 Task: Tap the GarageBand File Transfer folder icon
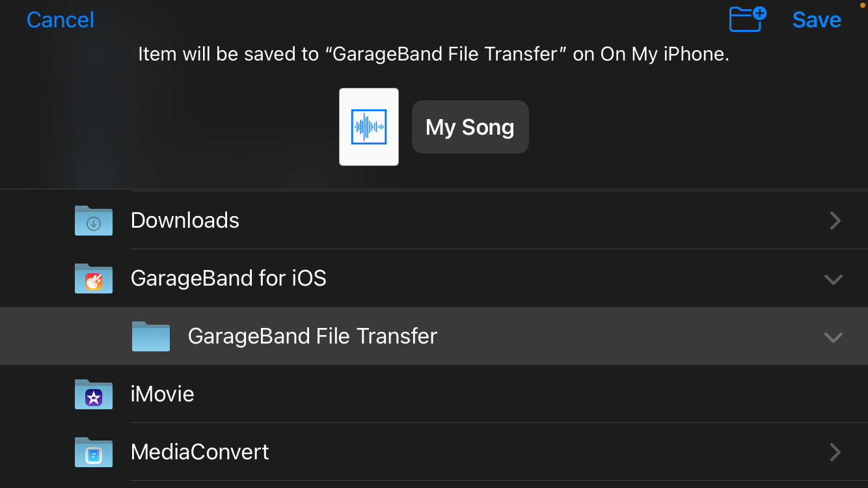pyautogui.click(x=150, y=336)
